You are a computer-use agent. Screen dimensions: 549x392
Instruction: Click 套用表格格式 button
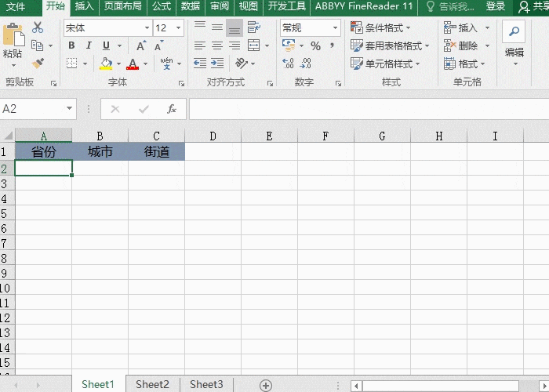pyautogui.click(x=390, y=45)
